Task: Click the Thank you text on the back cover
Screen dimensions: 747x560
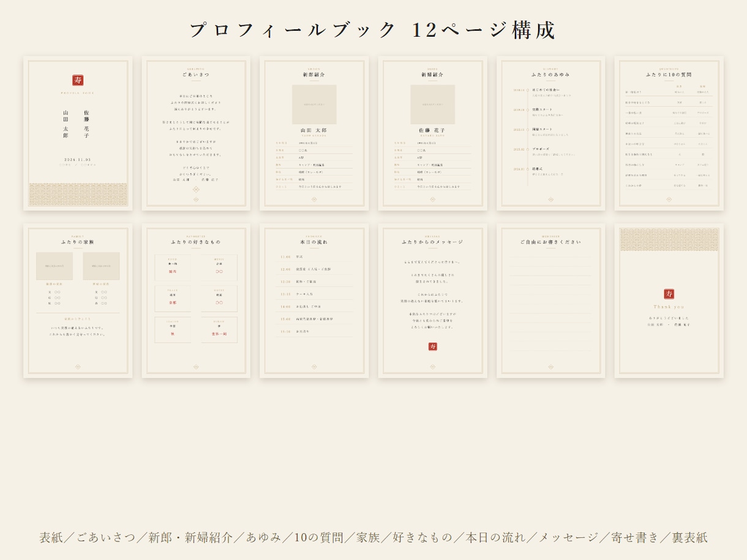Action: click(669, 307)
